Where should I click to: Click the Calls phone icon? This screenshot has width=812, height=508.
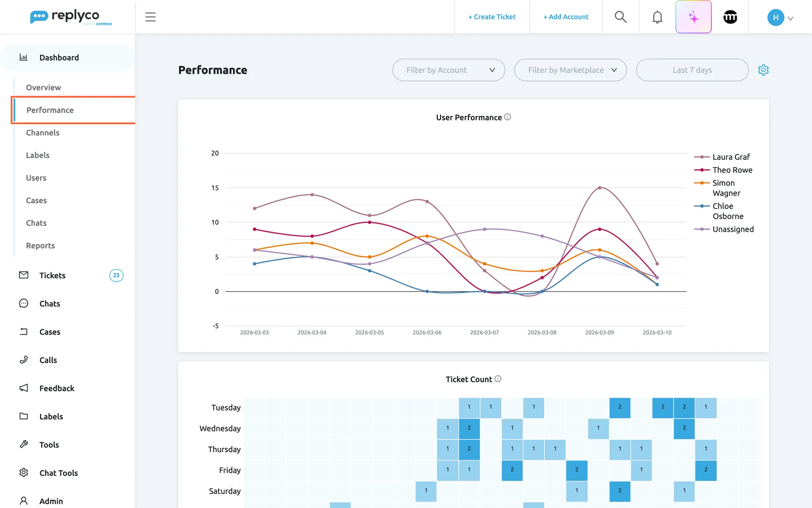point(24,360)
